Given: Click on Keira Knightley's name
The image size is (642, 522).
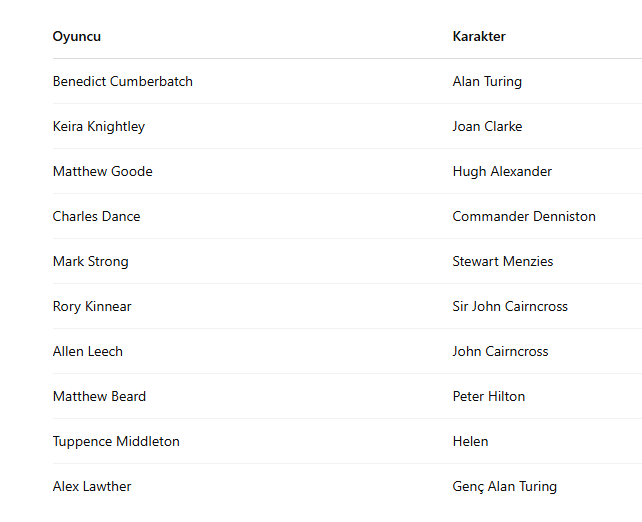Looking at the screenshot, I should [x=99, y=127].
